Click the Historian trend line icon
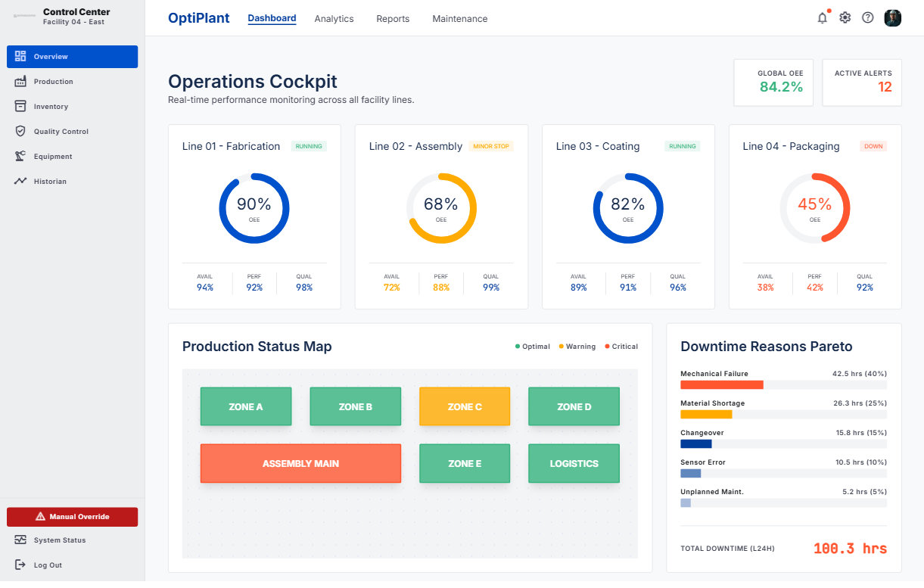The width and height of the screenshot is (924, 588). 20,181
